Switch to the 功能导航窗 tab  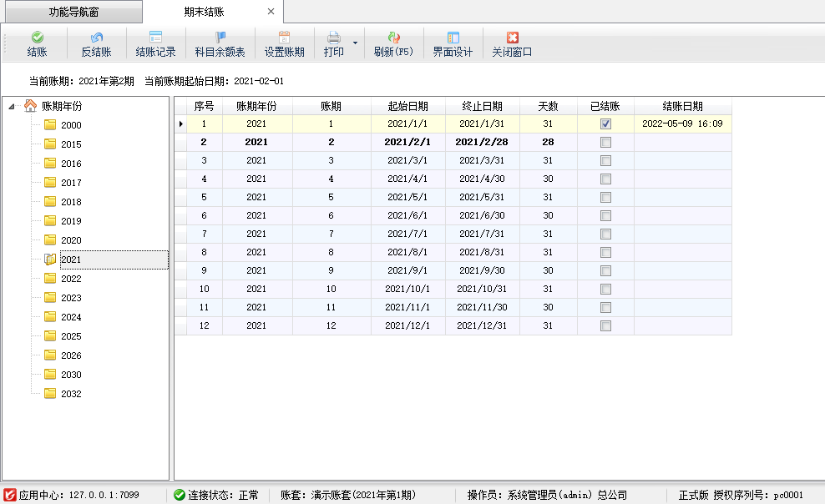[73, 12]
